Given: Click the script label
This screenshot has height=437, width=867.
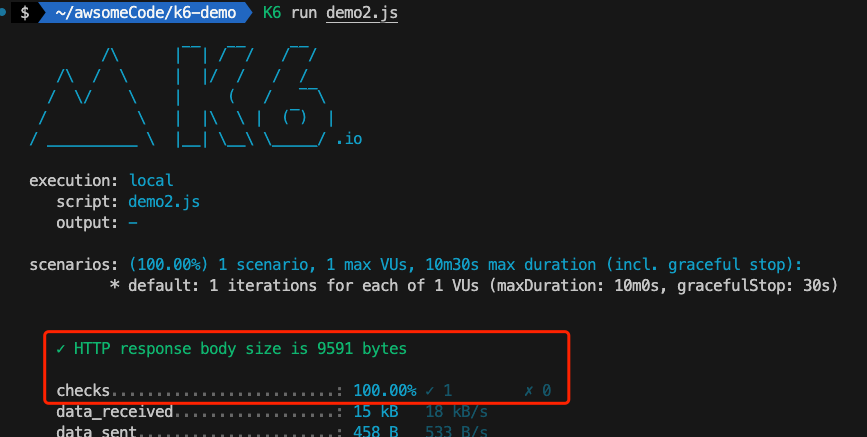Looking at the screenshot, I should [x=87, y=201].
